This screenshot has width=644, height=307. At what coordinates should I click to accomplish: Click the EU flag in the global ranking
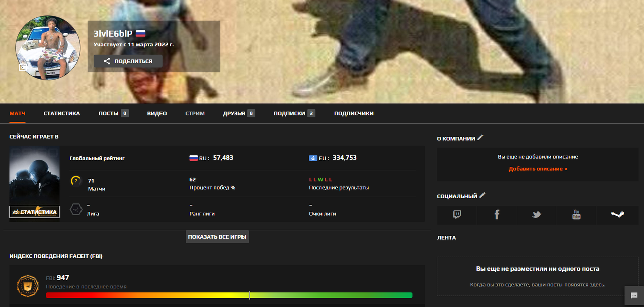pos(313,158)
